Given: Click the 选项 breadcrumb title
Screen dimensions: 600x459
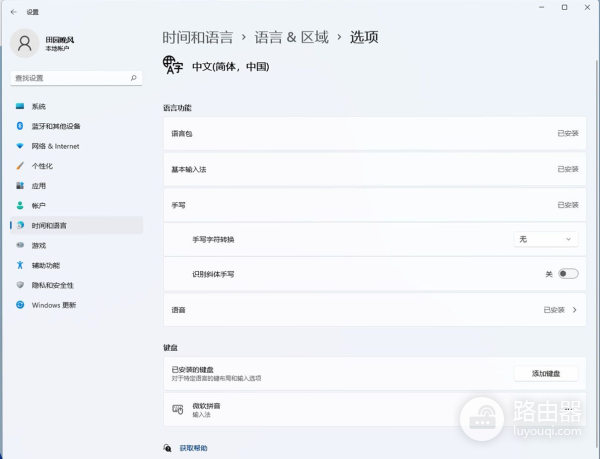Looking at the screenshot, I should pos(364,37).
